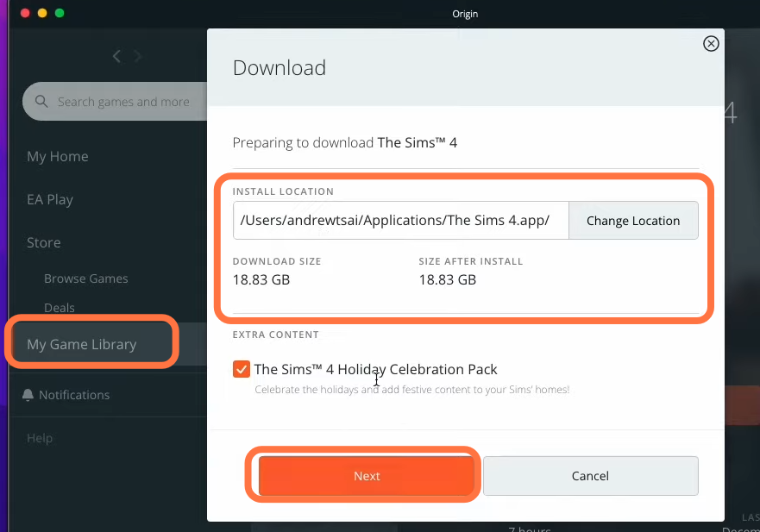Click the search magnifier icon

(41, 101)
